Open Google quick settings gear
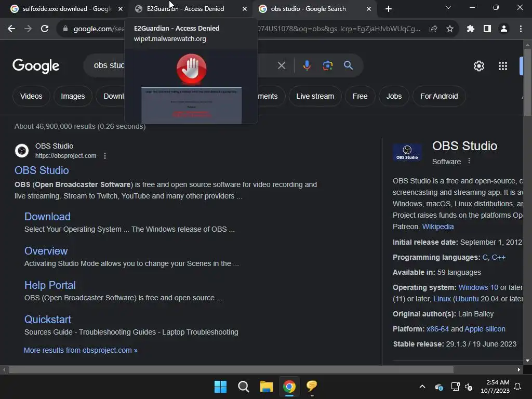This screenshot has height=399, width=532. [478, 66]
